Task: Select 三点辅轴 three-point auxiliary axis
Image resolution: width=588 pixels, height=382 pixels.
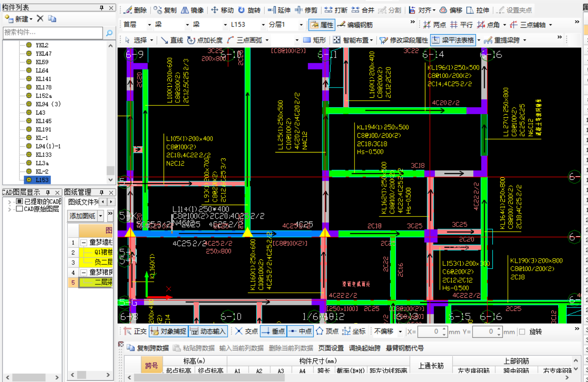Action: point(528,25)
